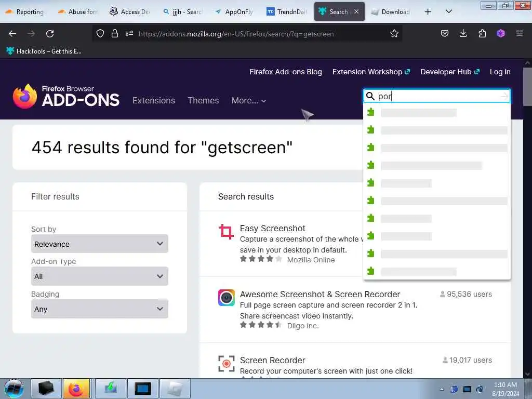This screenshot has height=399, width=532.
Task: Click the Firefox Browser Add-ons logo
Action: coord(66,96)
